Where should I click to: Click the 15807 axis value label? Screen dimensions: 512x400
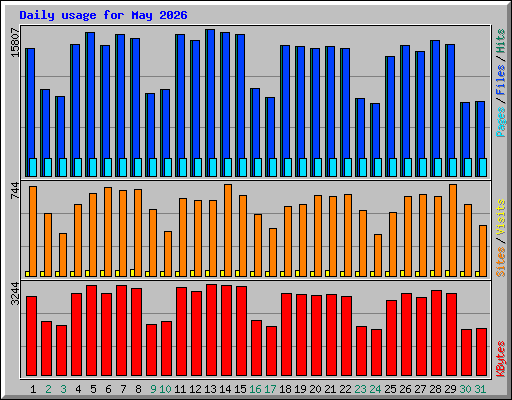point(15,43)
